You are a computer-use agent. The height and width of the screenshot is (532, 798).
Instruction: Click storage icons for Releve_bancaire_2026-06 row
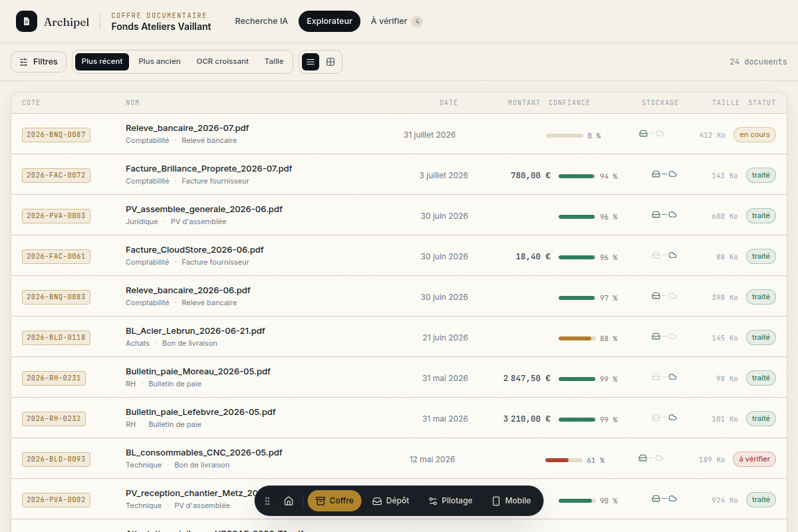click(x=664, y=296)
